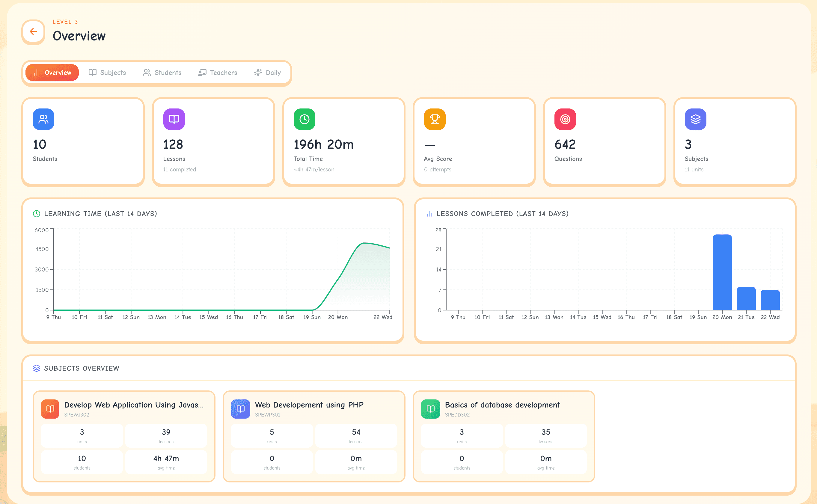Image resolution: width=817 pixels, height=504 pixels.
Task: Switch to the Teachers tab
Action: (x=218, y=73)
